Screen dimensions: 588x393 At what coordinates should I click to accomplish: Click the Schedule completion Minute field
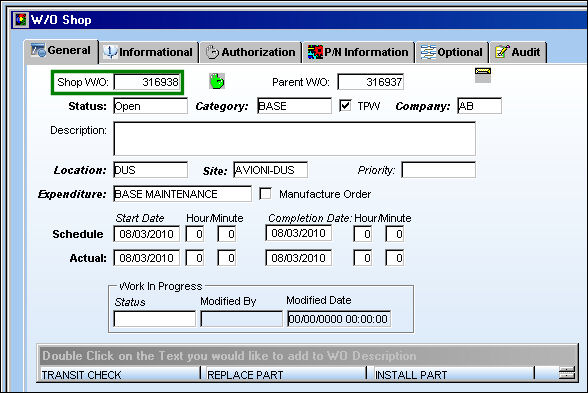394,234
